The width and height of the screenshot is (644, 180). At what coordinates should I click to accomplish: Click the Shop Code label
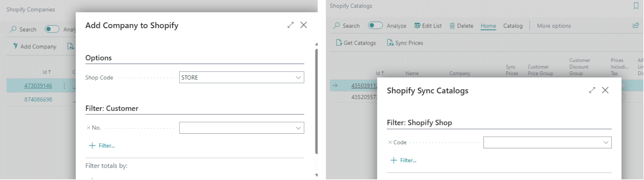click(x=99, y=78)
